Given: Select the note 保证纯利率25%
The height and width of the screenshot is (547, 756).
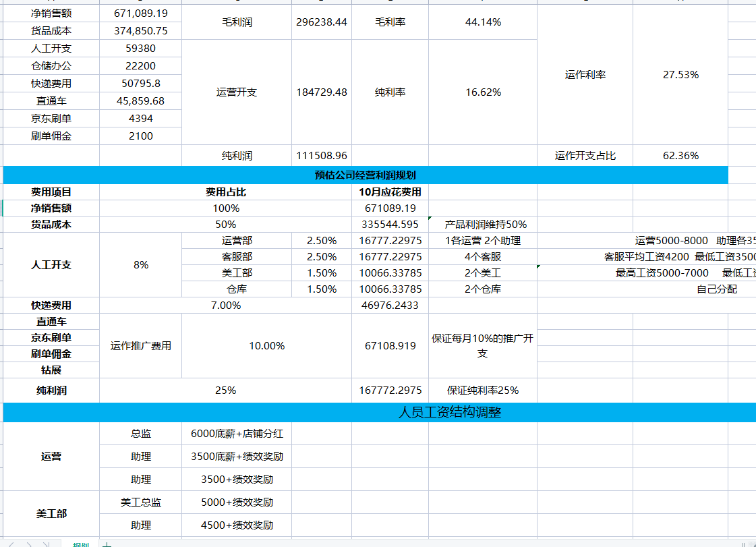Looking at the screenshot, I should point(483,391).
